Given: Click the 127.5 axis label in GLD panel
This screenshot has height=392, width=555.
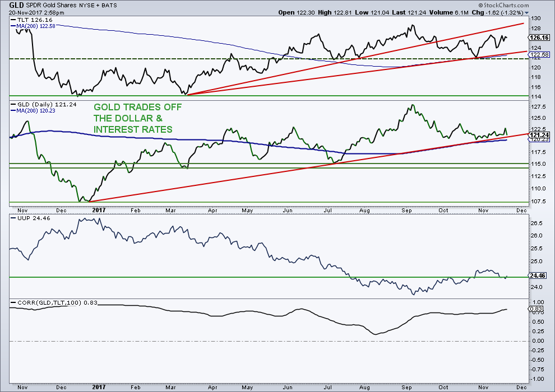Looking at the screenshot, I should [538, 107].
